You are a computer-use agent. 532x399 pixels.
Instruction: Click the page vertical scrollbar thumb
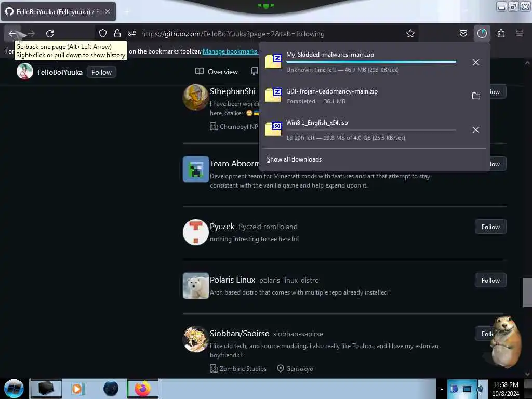pos(527,292)
